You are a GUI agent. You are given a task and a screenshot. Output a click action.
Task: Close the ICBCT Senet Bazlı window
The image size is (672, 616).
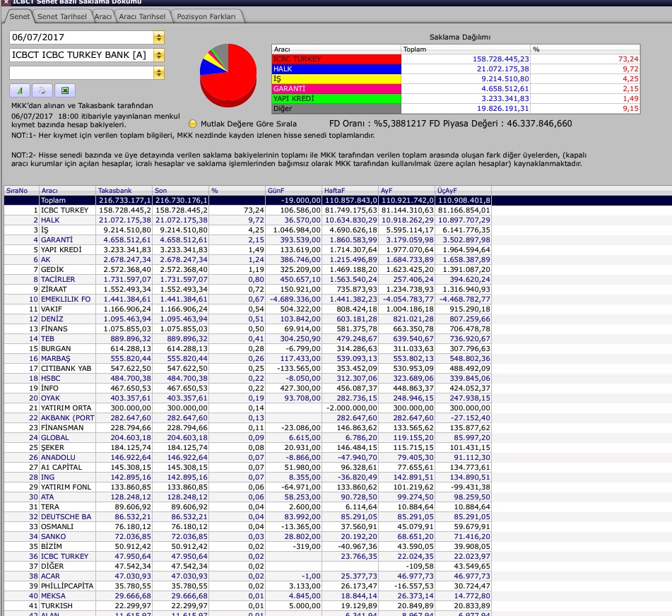pos(6,2)
